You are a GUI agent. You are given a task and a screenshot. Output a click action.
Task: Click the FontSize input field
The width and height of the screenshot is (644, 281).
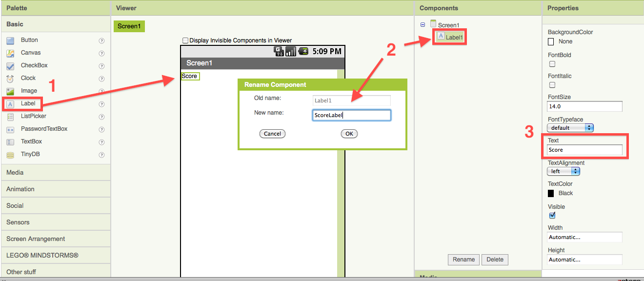(585, 106)
